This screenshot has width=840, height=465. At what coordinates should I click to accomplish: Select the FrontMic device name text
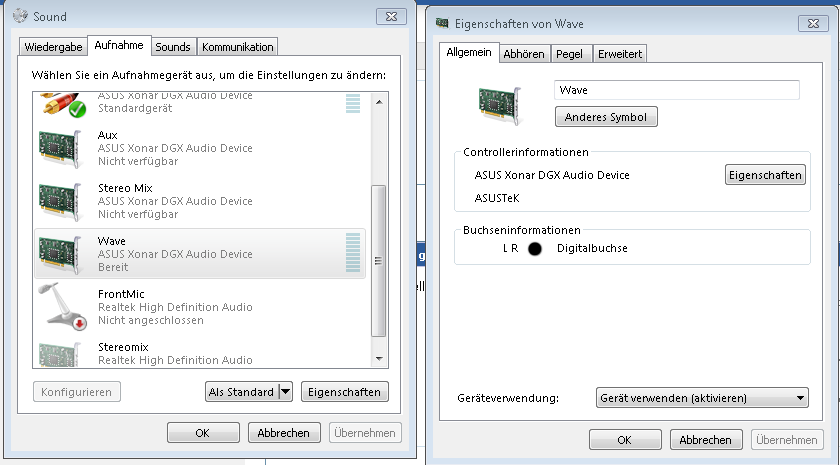tap(121, 294)
